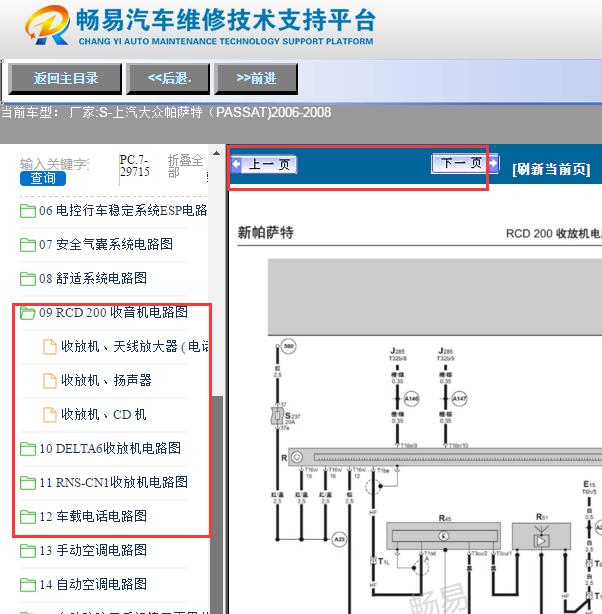This screenshot has width=602, height=614.
Task: Click the folder icon for 11 RNS-CN1收放机电路图
Action: click(x=28, y=483)
